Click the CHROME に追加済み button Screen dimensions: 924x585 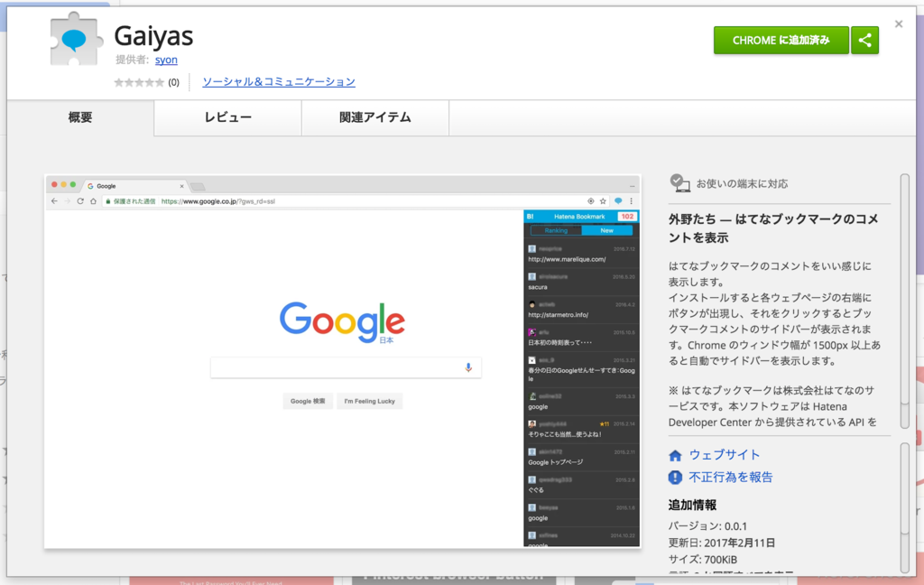tap(781, 40)
